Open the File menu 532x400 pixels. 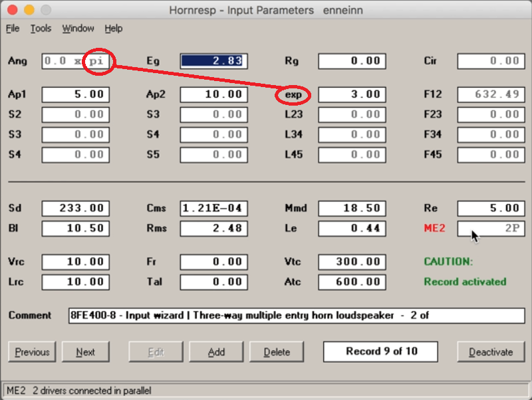(x=13, y=29)
